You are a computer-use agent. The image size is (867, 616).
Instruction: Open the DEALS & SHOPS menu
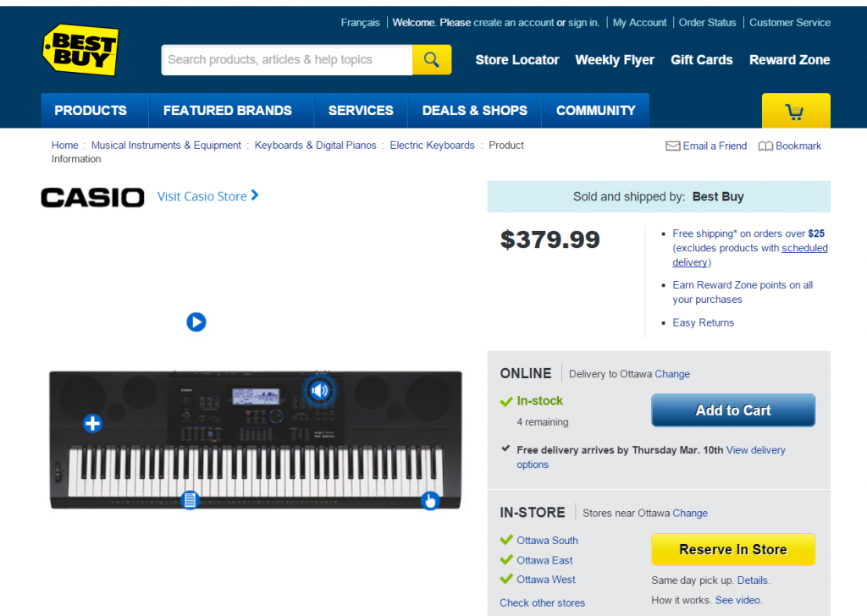tap(474, 111)
